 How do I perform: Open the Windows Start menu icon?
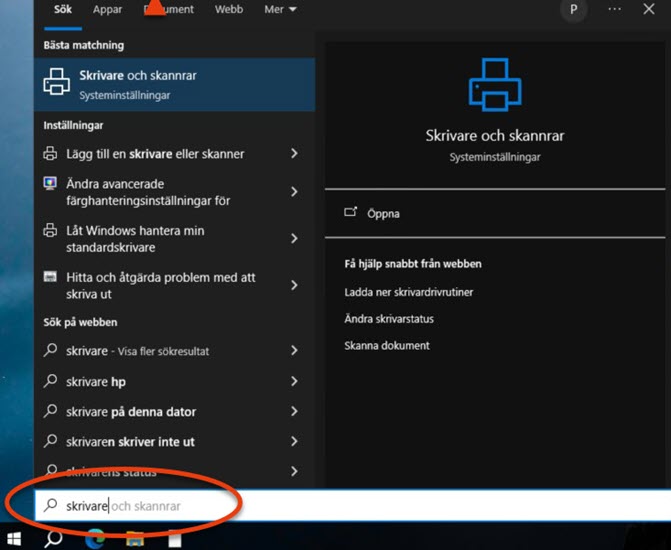pos(14,539)
